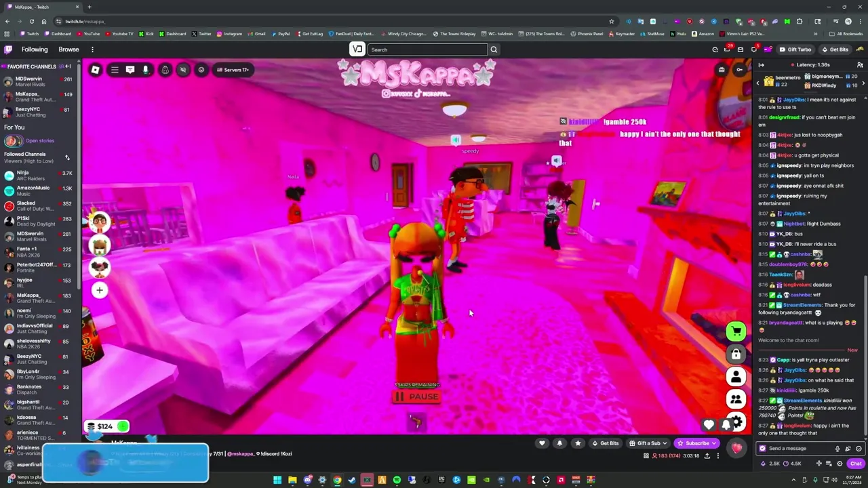This screenshot has height=488, width=868.
Task: Open the Roblox menu icon
Action: [x=96, y=70]
